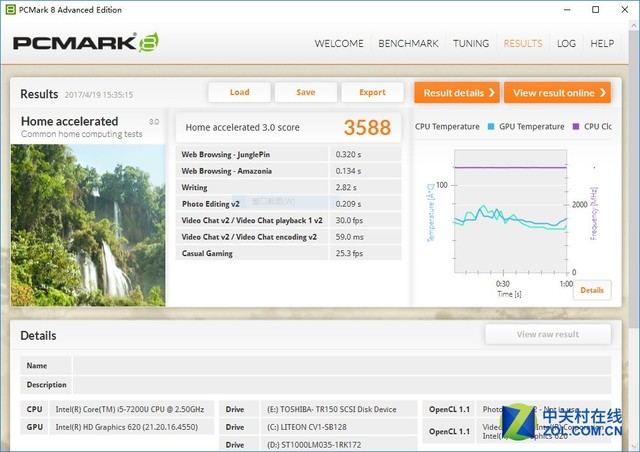This screenshot has width=640, height=452.
Task: Select the Casual Gaming row
Action: (288, 253)
